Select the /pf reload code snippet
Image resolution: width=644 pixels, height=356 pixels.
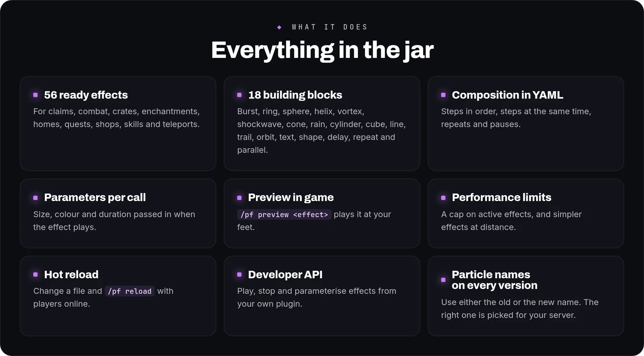pyautogui.click(x=130, y=291)
